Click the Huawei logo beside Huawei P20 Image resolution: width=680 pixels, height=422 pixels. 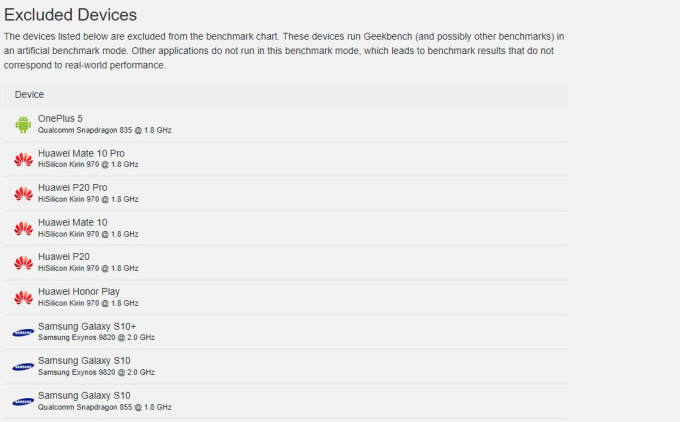23,263
